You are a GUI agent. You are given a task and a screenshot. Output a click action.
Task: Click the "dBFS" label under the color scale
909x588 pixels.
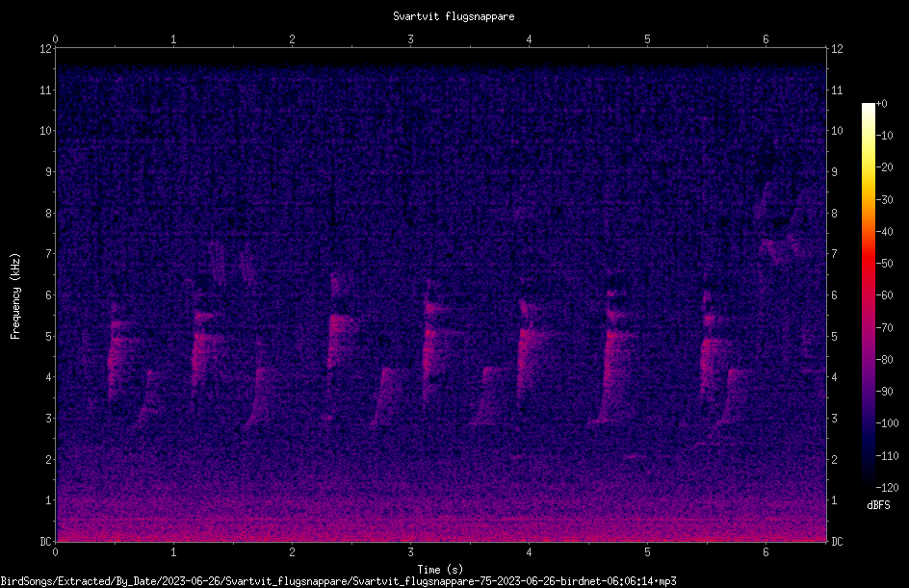point(878,505)
